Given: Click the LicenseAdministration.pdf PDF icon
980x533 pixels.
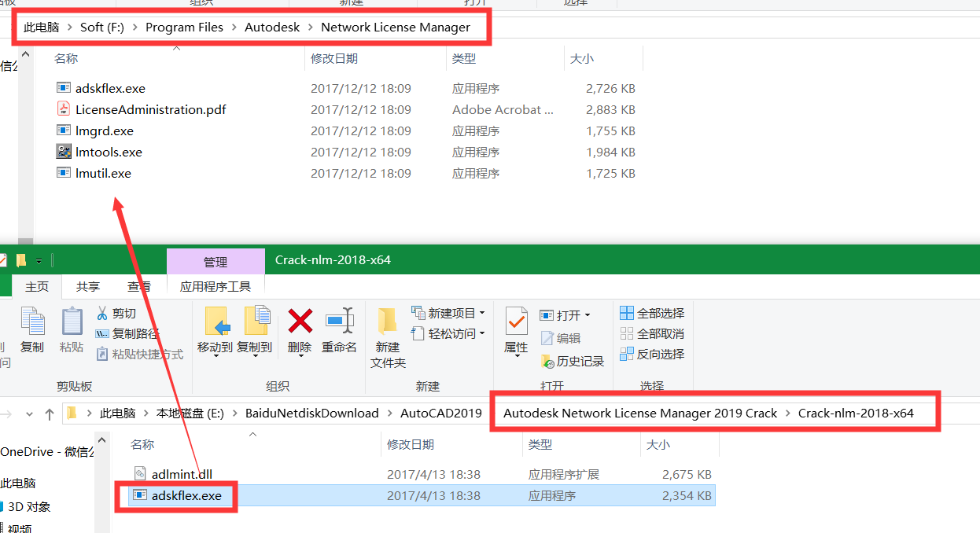Looking at the screenshot, I should 64,109.
